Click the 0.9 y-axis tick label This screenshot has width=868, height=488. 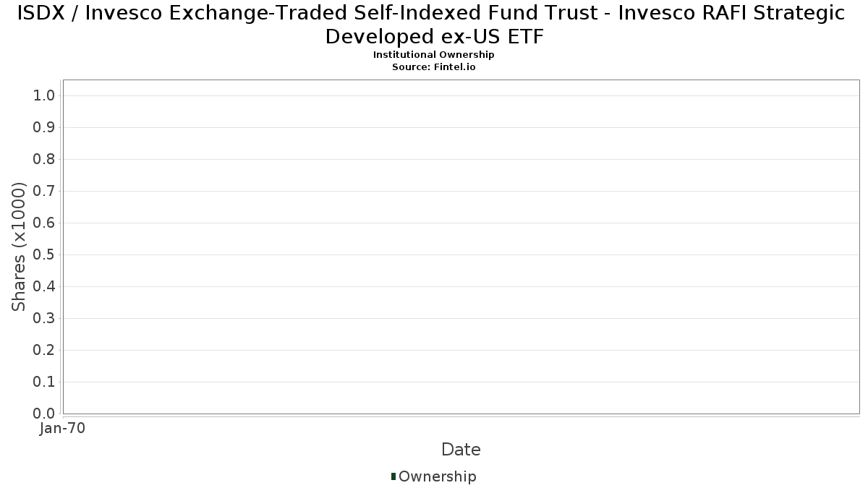click(x=45, y=128)
